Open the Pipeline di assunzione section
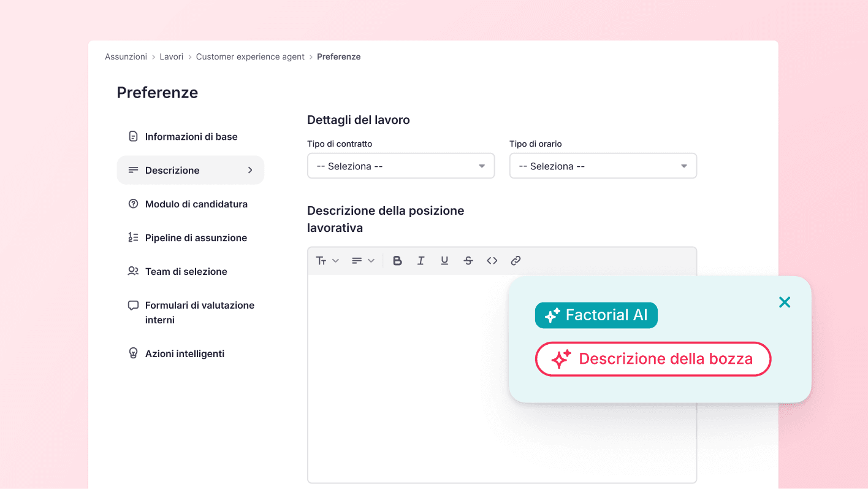The height and width of the screenshot is (489, 868). (x=196, y=237)
